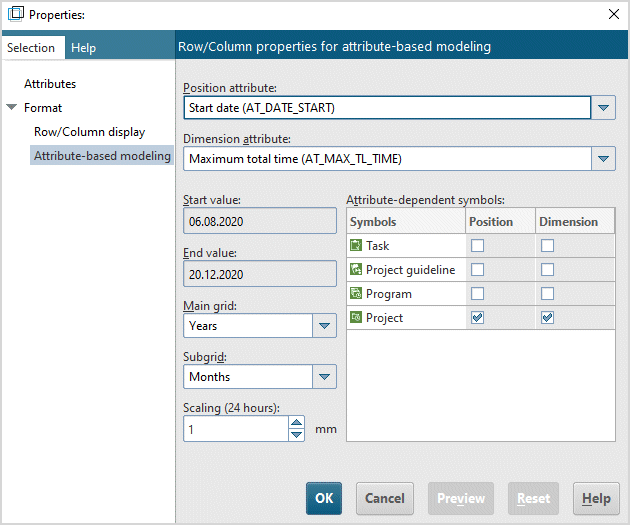630x525 pixels.
Task: Tick Position checkbox for Program
Action: [x=477, y=294]
